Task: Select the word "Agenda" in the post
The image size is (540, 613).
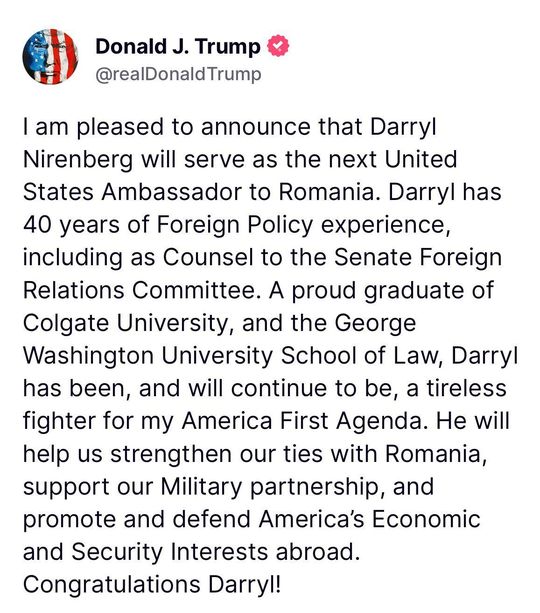Action: [x=379, y=422]
